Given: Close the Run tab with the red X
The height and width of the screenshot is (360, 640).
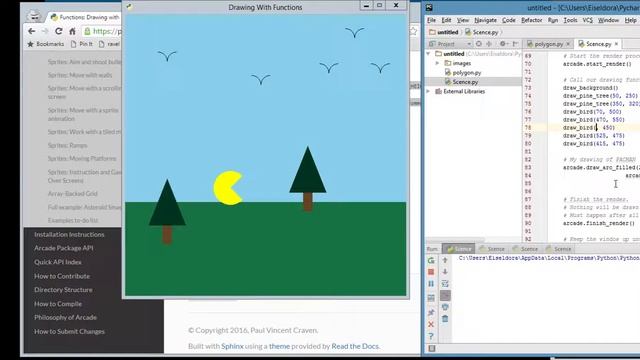Looking at the screenshot, I should [x=431, y=324].
